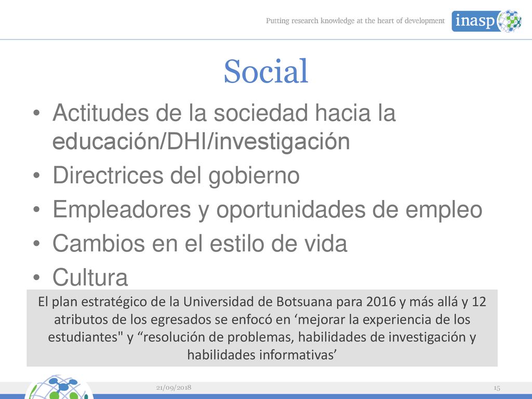
Task: Click 'Empleadores y oportunidades de empleo' bullet
Action: [x=268, y=210]
